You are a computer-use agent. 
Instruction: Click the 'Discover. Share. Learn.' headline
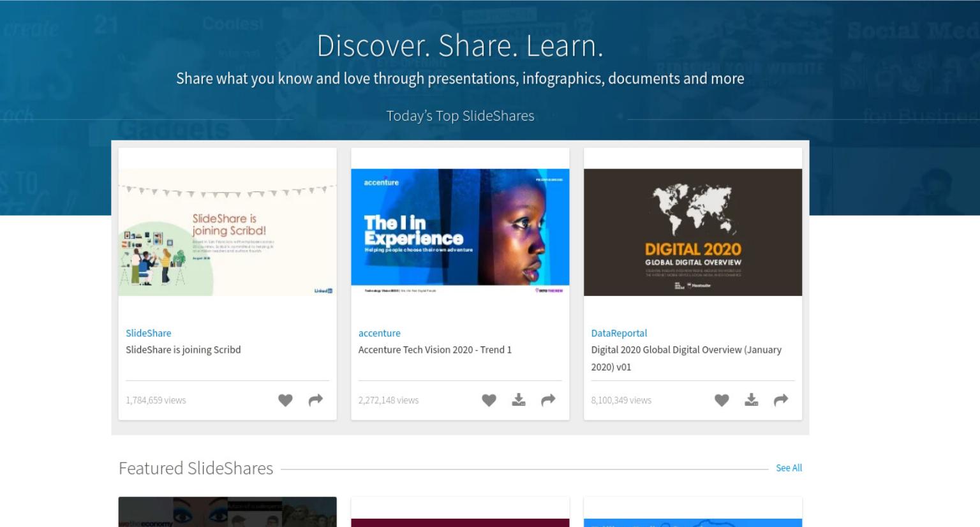pos(460,46)
